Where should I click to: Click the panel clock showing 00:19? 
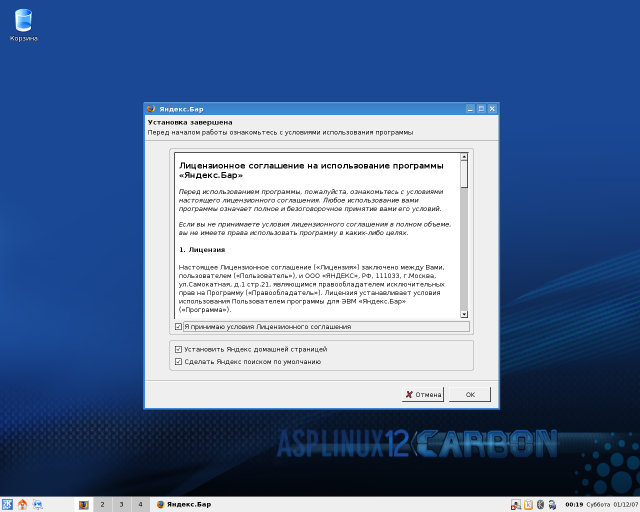point(574,505)
